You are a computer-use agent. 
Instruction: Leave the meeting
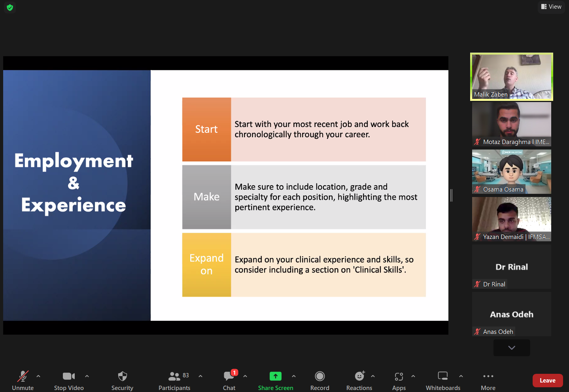click(x=548, y=381)
